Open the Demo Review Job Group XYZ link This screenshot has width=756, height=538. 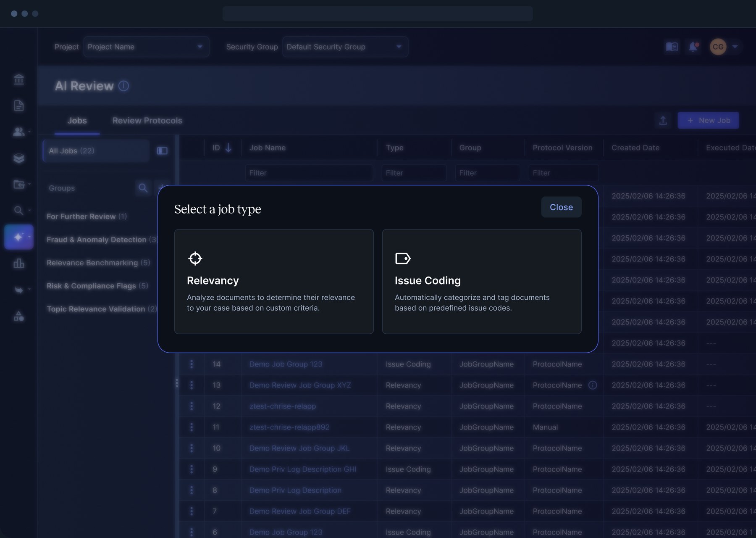[x=300, y=385]
